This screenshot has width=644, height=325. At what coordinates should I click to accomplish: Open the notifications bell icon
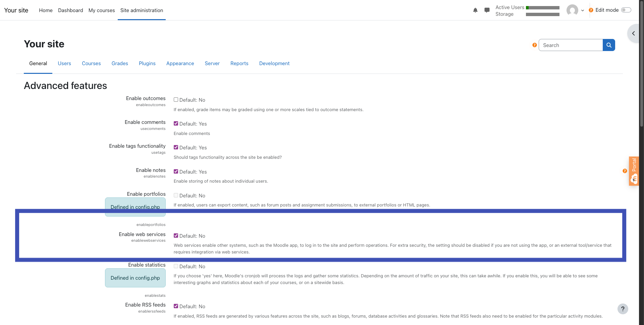[x=475, y=10]
